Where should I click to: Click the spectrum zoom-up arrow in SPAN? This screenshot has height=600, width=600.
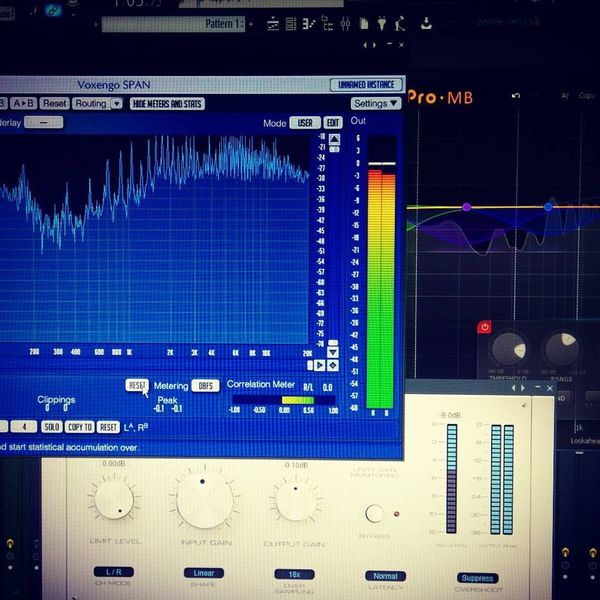click(x=334, y=139)
